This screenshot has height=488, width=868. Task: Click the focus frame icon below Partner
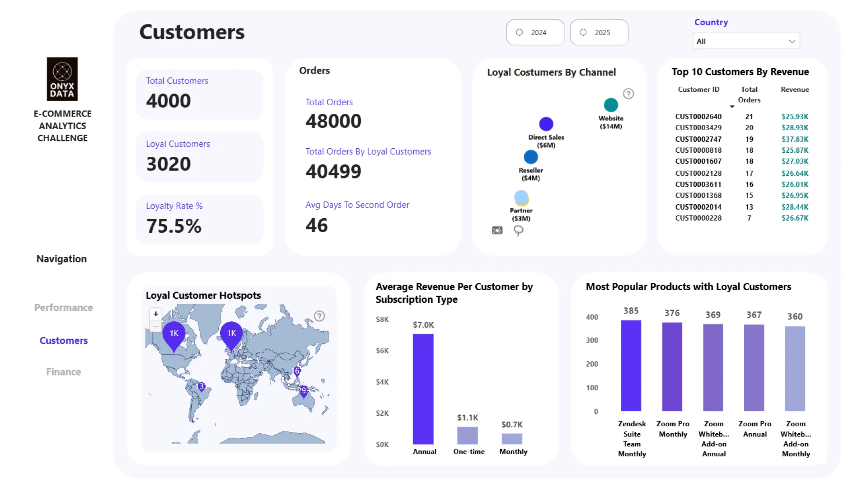(497, 230)
